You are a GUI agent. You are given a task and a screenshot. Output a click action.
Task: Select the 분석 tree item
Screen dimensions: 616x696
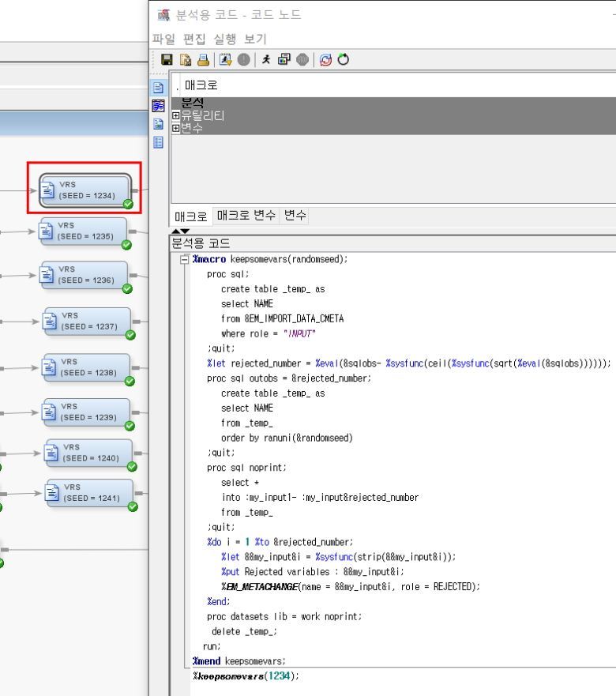point(193,103)
